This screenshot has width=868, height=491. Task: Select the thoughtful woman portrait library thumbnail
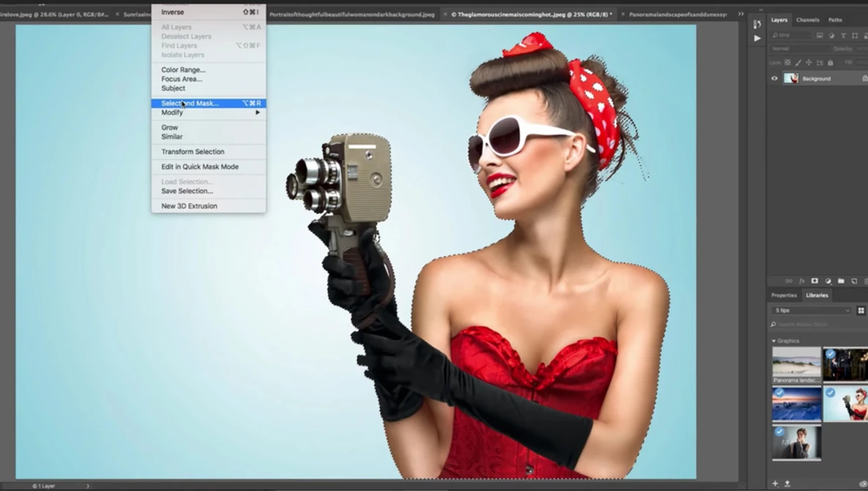tap(797, 443)
